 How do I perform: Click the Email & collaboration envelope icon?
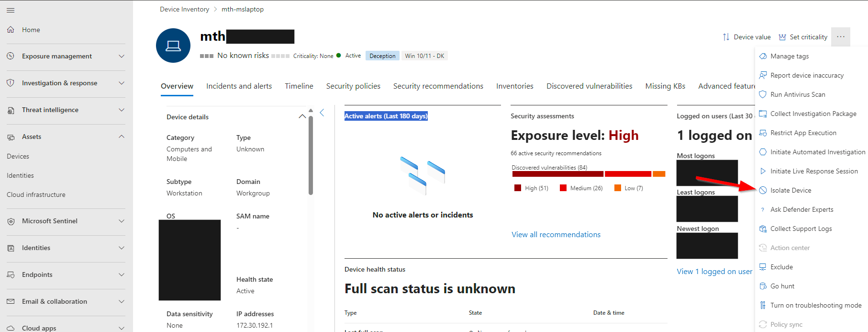point(11,301)
